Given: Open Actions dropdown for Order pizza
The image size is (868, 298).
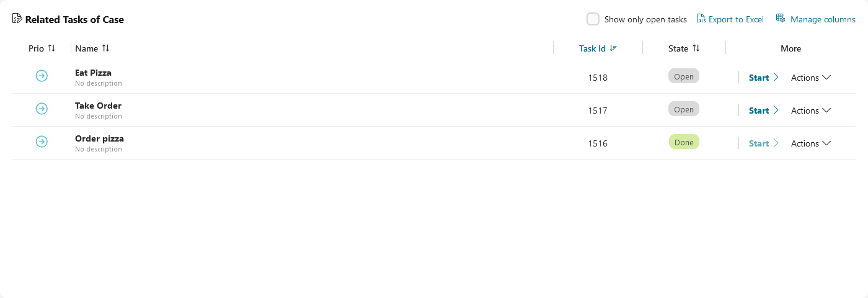Looking at the screenshot, I should click(x=811, y=143).
